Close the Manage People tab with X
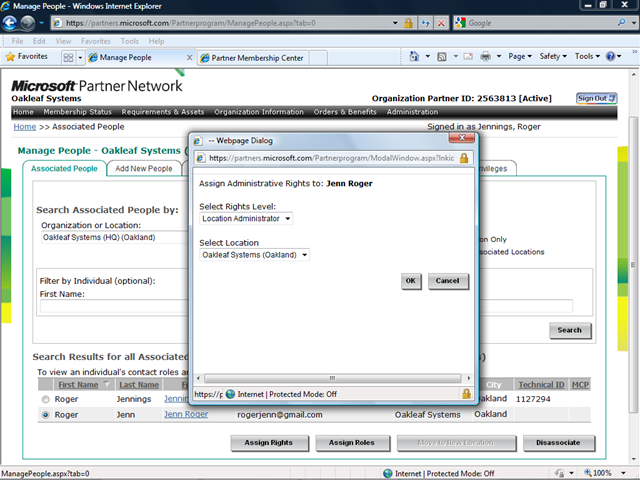 click(x=189, y=58)
